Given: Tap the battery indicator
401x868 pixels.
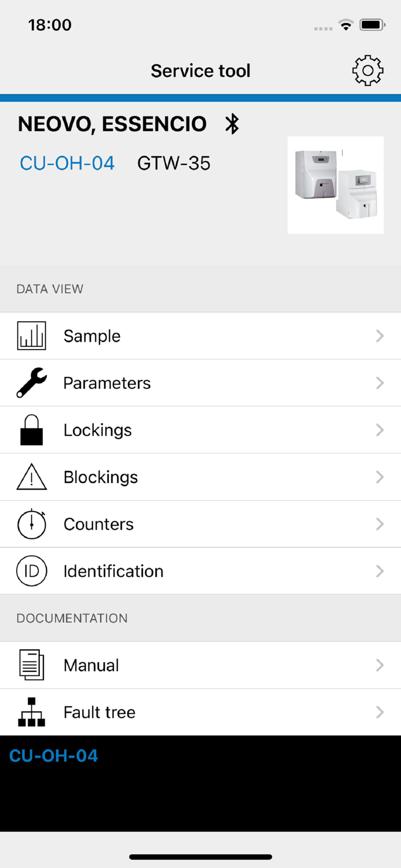Looking at the screenshot, I should [370, 24].
